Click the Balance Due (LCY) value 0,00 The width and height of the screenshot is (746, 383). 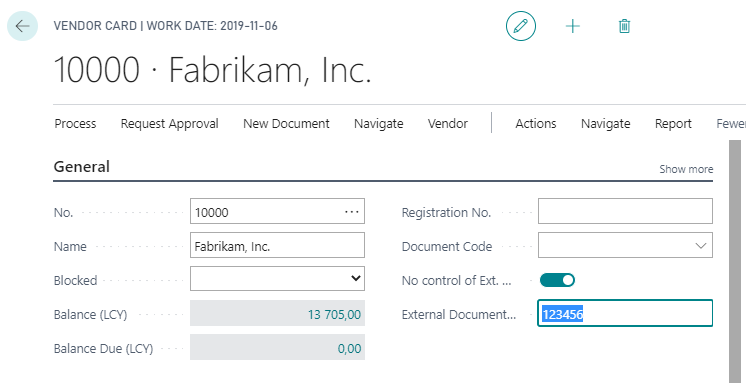point(277,347)
